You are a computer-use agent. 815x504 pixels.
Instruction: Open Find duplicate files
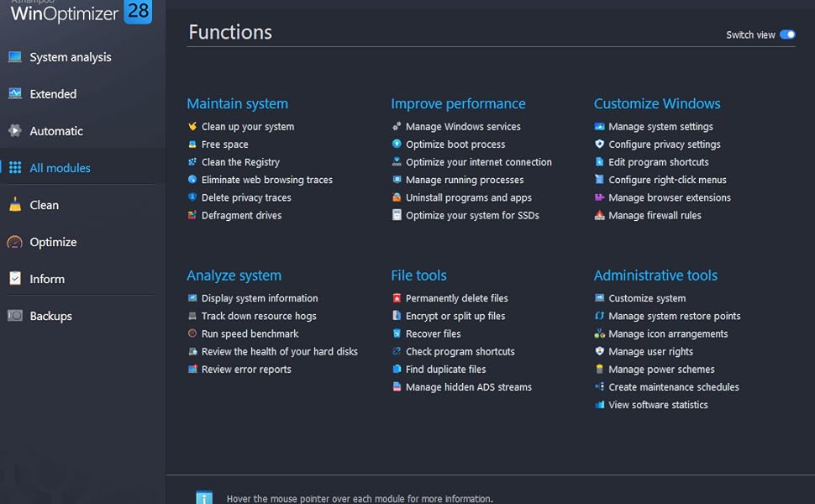(x=445, y=370)
